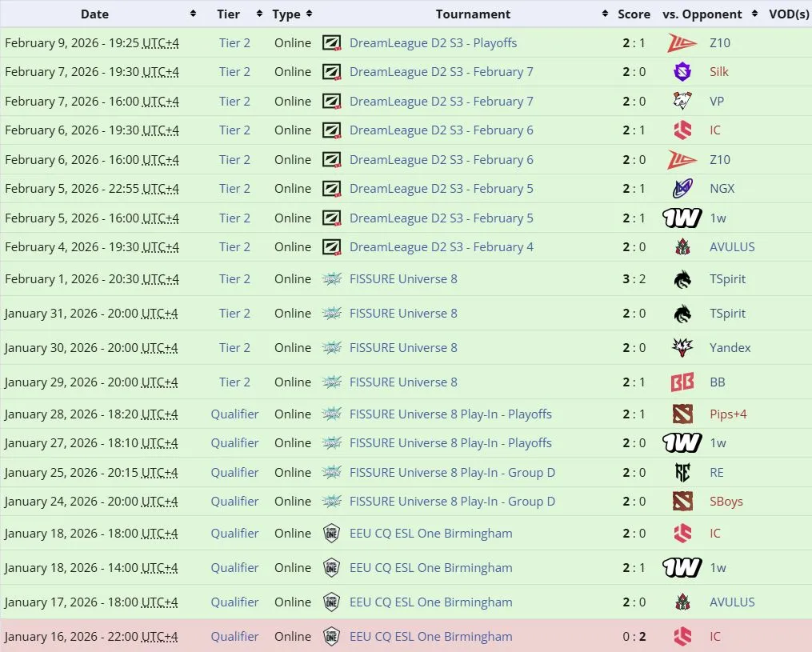The image size is (812, 652).
Task: Click the 1w logo in January 27 row
Action: tap(682, 442)
